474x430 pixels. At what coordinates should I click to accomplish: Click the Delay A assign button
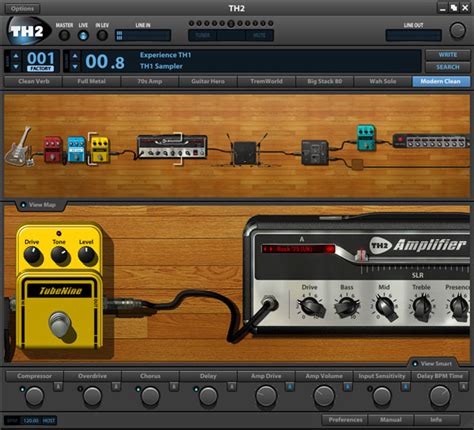232,387
